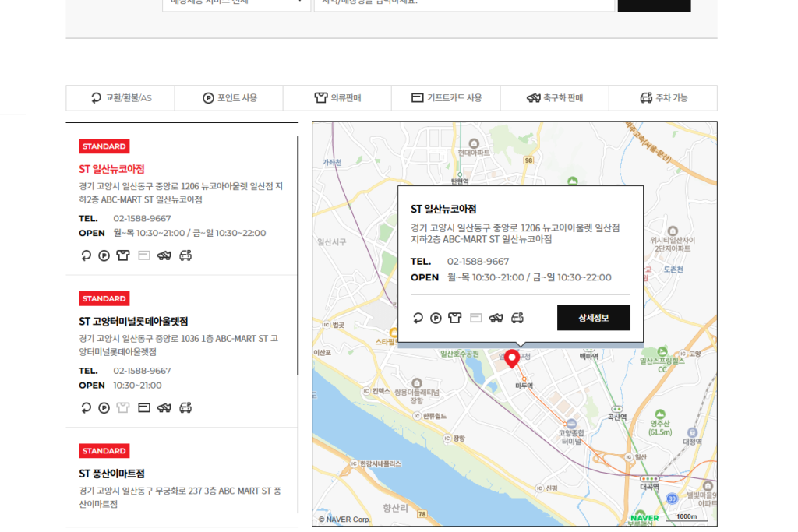Click the 상세정보 button in the map popup
Viewport: 798px width, 532px height.
(593, 318)
